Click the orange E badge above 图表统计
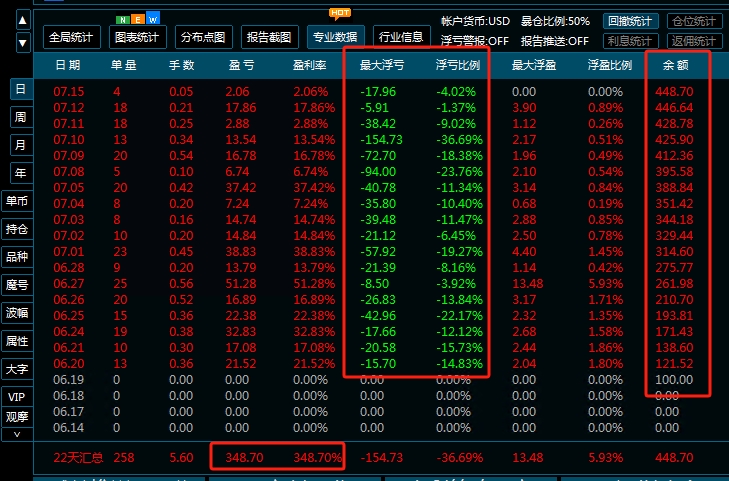 (x=138, y=20)
